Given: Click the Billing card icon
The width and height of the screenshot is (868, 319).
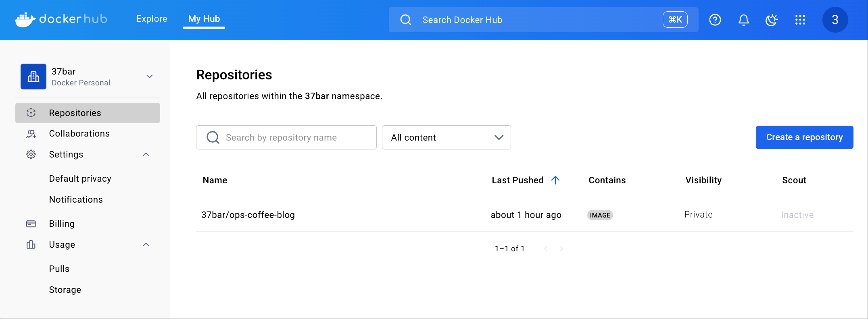Looking at the screenshot, I should click(x=31, y=224).
